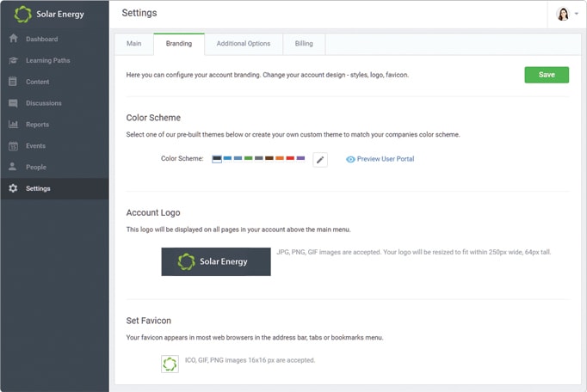
Task: Click the favicon preview image
Action: [x=170, y=364]
